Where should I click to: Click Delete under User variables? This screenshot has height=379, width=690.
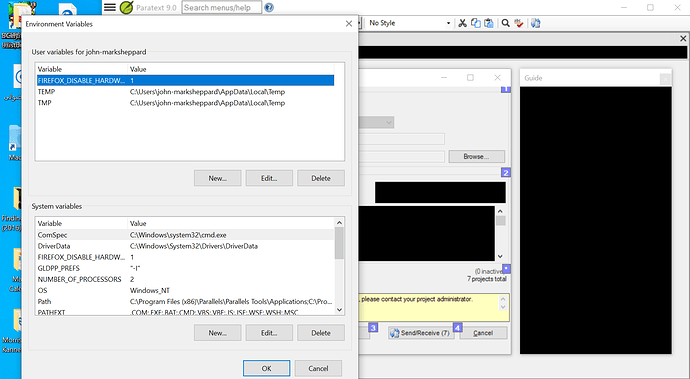(321, 178)
